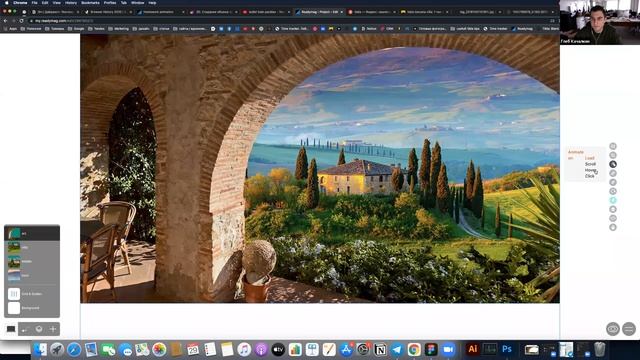This screenshot has height=360, width=640.
Task: Open Notion from the Dock
Action: pos(380,350)
